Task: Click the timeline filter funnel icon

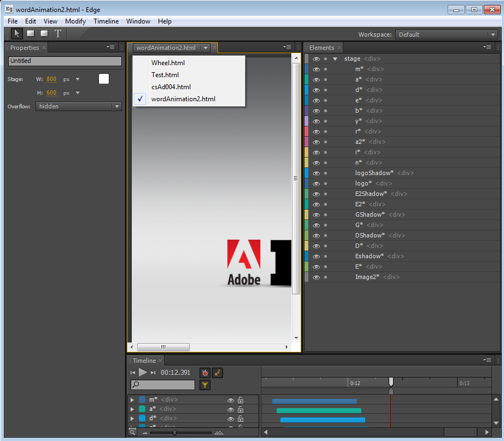Action: pos(205,385)
